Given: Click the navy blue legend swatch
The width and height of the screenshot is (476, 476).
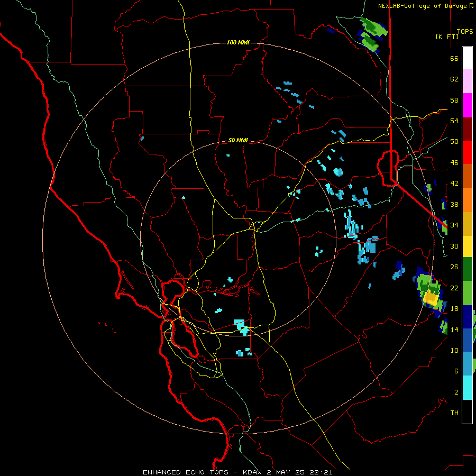Looking at the screenshot, I should point(467,317).
